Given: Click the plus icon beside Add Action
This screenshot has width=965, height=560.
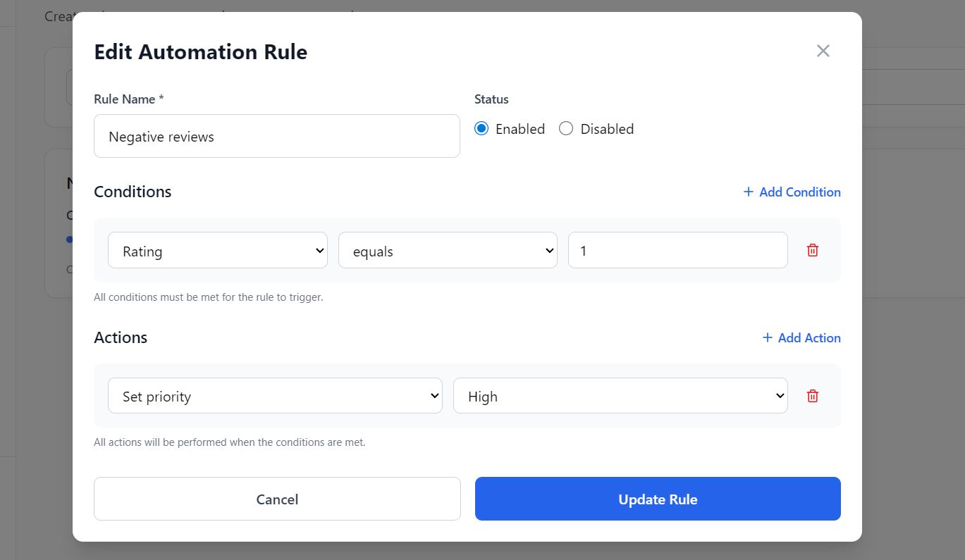Looking at the screenshot, I should coord(768,337).
